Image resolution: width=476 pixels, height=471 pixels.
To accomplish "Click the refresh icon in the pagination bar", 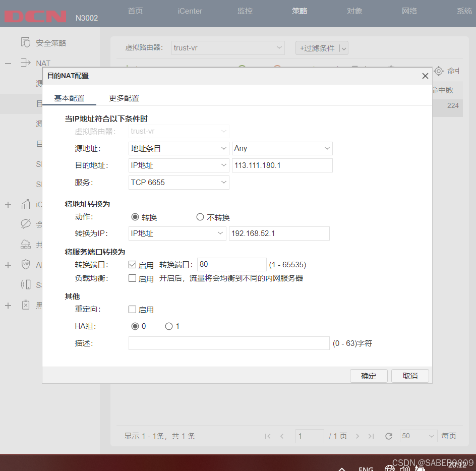I will pos(388,436).
